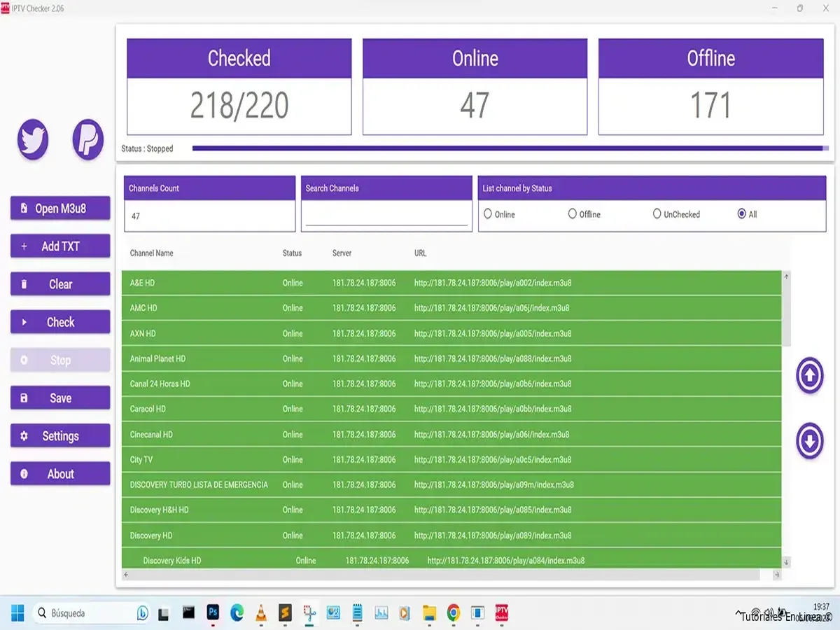Open File Explorer from the taskbar
Screen dimensions: 840x630
coord(429,613)
